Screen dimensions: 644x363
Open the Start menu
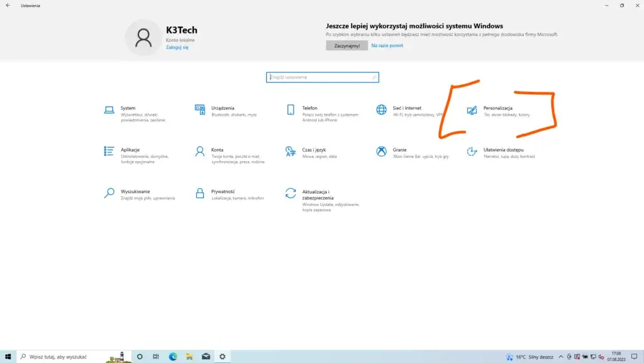click(8, 356)
